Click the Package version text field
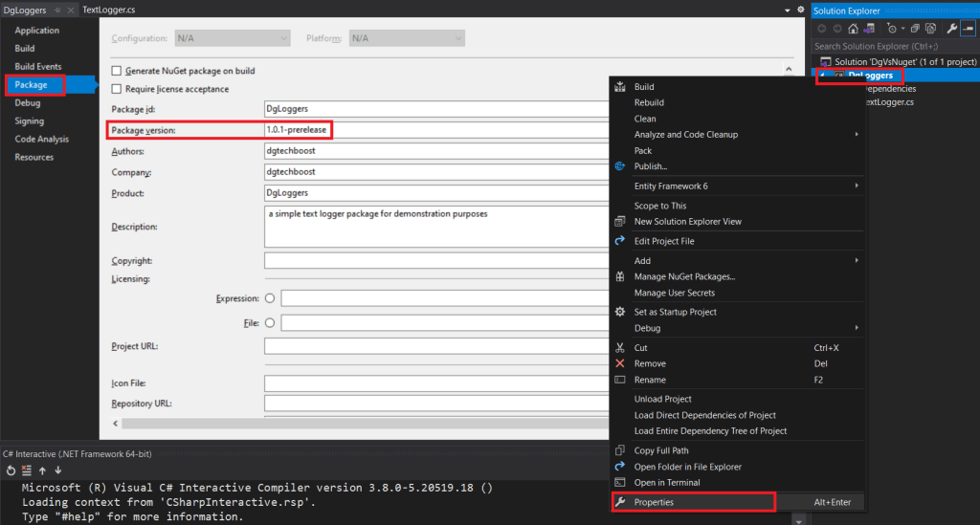 (435, 130)
